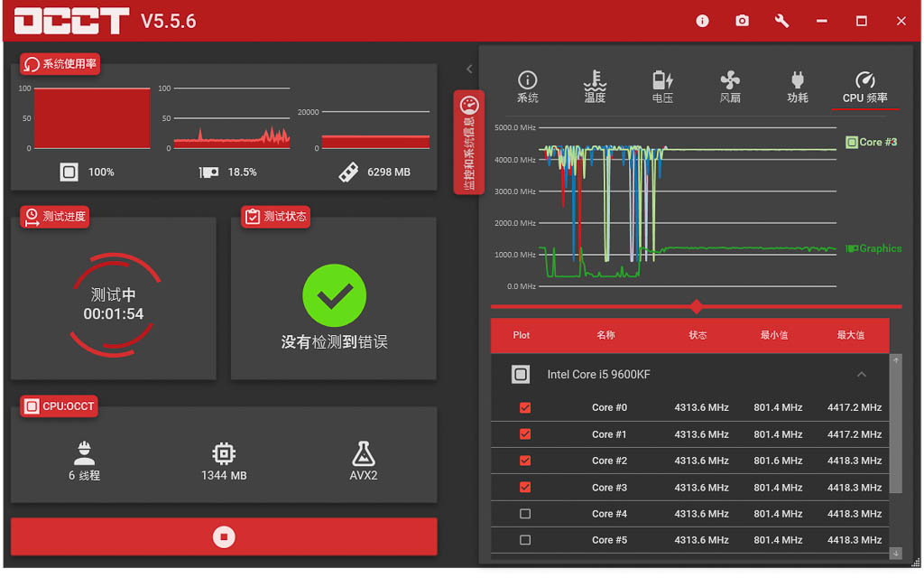Click the scrollbar down arrow
The width and height of the screenshot is (924, 578).
(x=896, y=554)
